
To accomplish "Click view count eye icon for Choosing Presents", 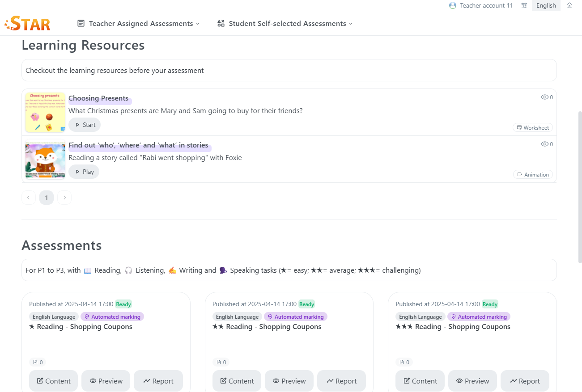I will coord(544,97).
